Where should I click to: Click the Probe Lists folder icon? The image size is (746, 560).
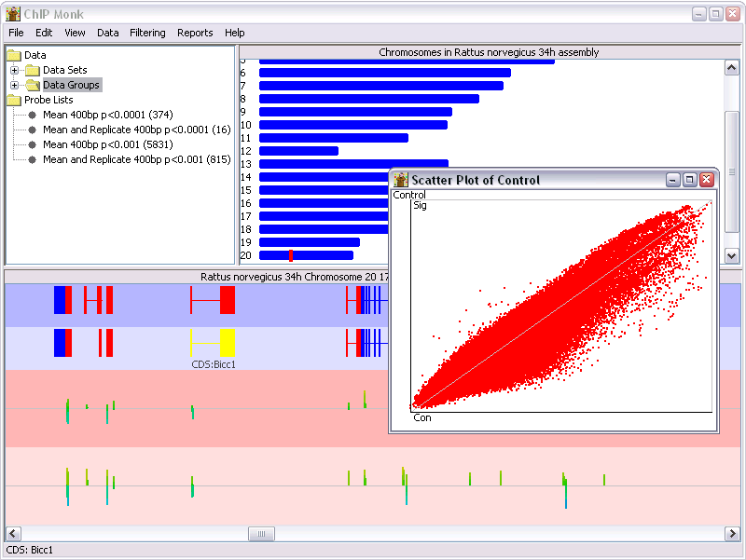coord(14,100)
